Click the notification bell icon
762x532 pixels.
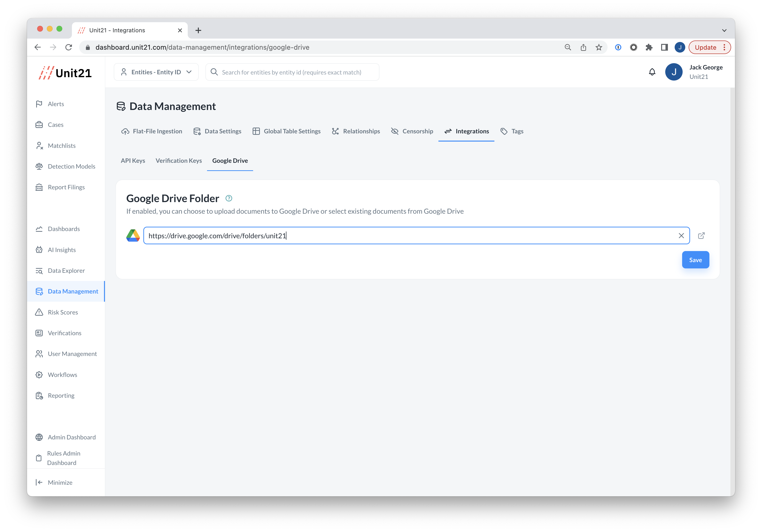652,72
